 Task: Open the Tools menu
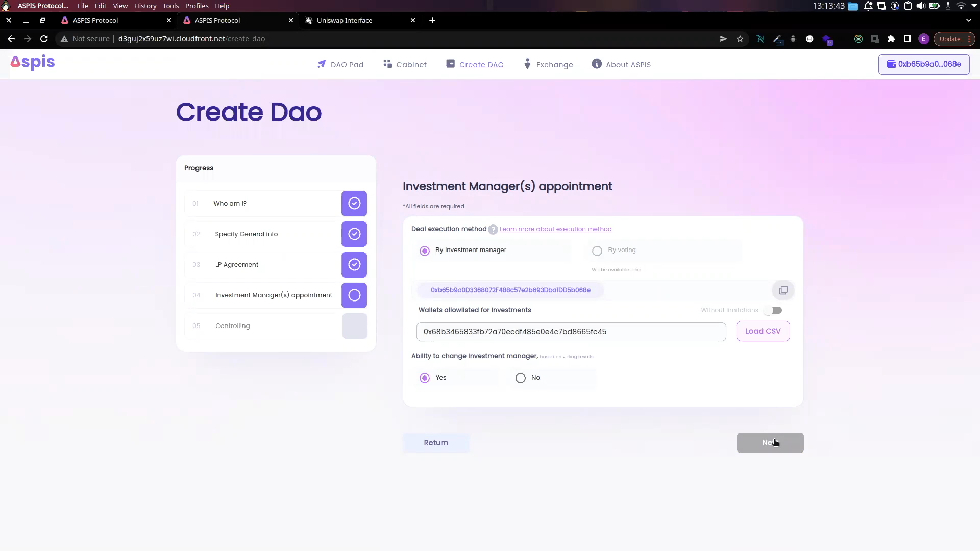171,6
